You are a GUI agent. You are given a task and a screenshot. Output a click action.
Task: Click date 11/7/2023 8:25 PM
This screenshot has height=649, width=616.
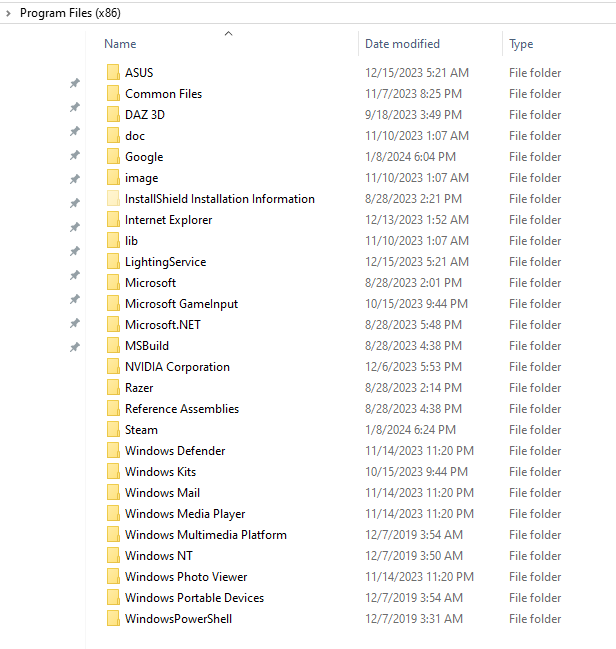[x=413, y=94]
